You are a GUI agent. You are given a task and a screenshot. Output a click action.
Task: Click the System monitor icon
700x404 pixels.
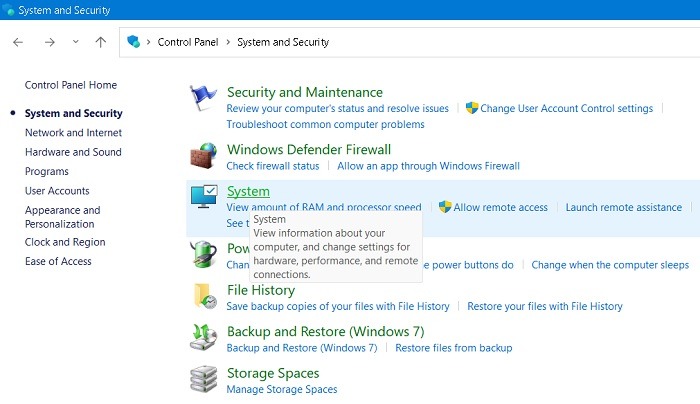coord(204,198)
